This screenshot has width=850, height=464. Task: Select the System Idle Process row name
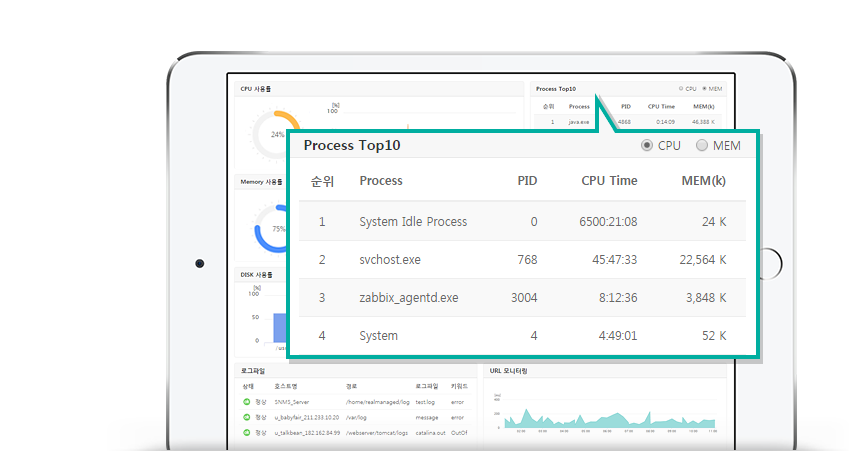click(x=413, y=222)
